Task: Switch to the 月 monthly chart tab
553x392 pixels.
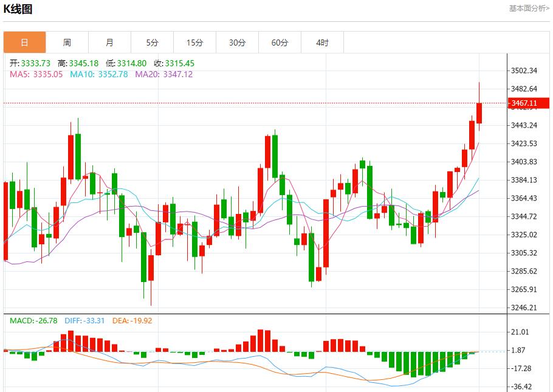Action: click(109, 42)
